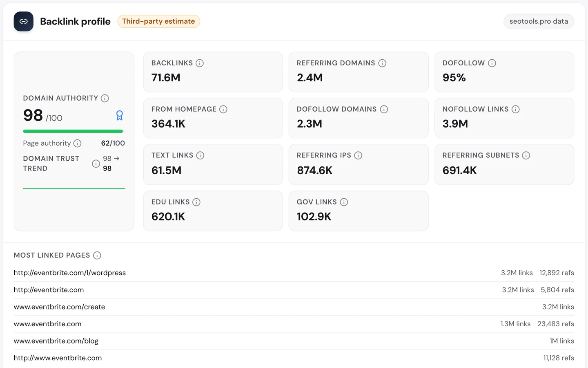
Task: Open http://eventbrite.com/l/wordpress link
Action: point(70,273)
